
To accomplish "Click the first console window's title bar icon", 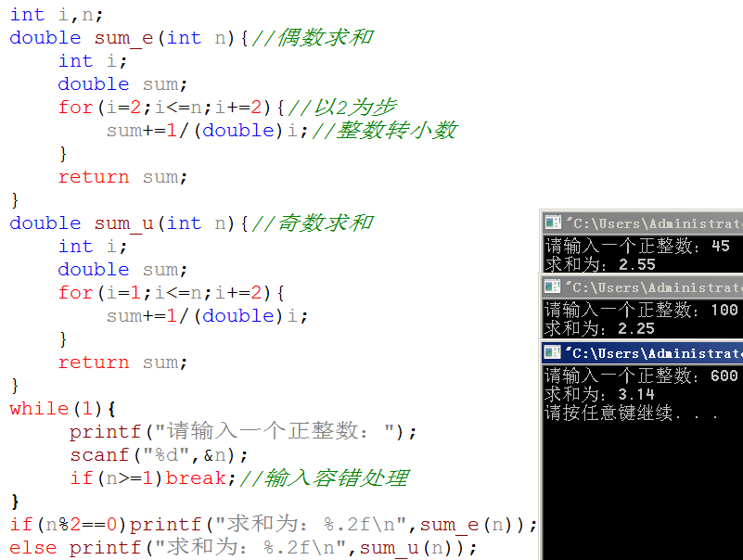I will pos(553,223).
